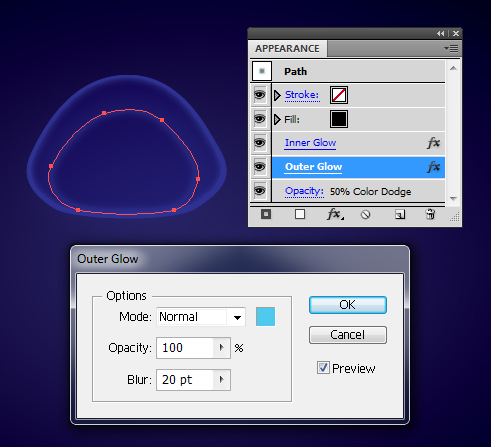
Task: Expand the Stroke attribute triangle
Action: 277,95
